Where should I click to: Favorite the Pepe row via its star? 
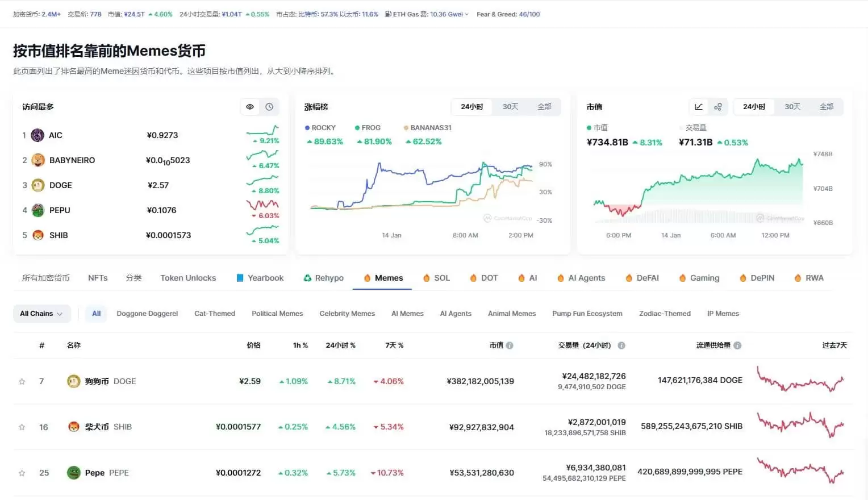tap(22, 472)
